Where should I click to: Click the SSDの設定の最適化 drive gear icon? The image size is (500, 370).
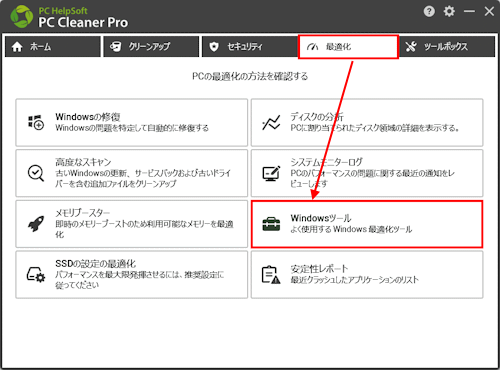point(36,275)
